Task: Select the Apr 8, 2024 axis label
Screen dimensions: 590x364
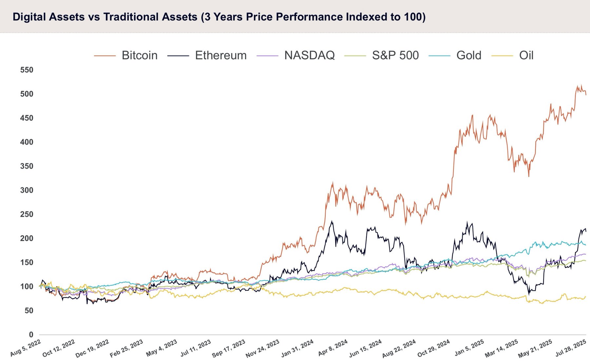Action: coord(333,348)
